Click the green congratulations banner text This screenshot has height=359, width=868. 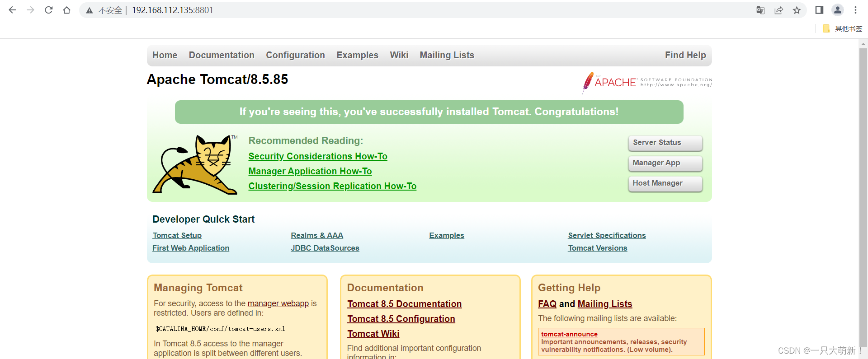click(x=429, y=112)
